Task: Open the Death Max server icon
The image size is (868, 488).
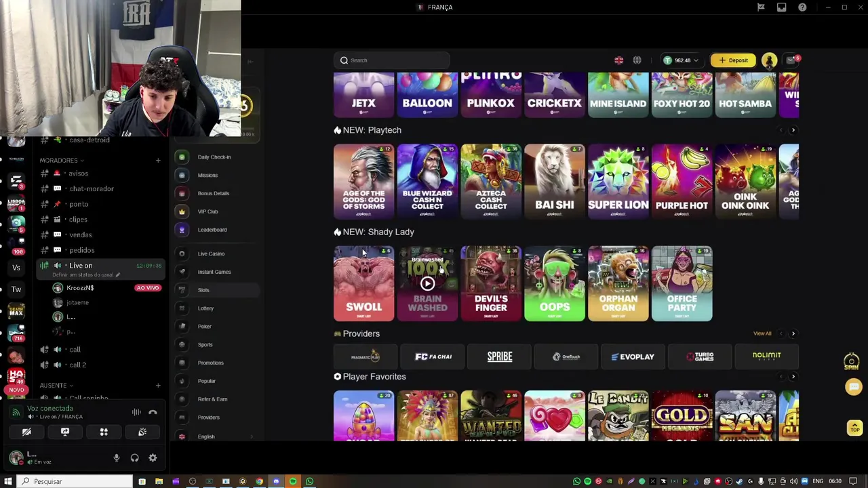Action: pos(16,312)
